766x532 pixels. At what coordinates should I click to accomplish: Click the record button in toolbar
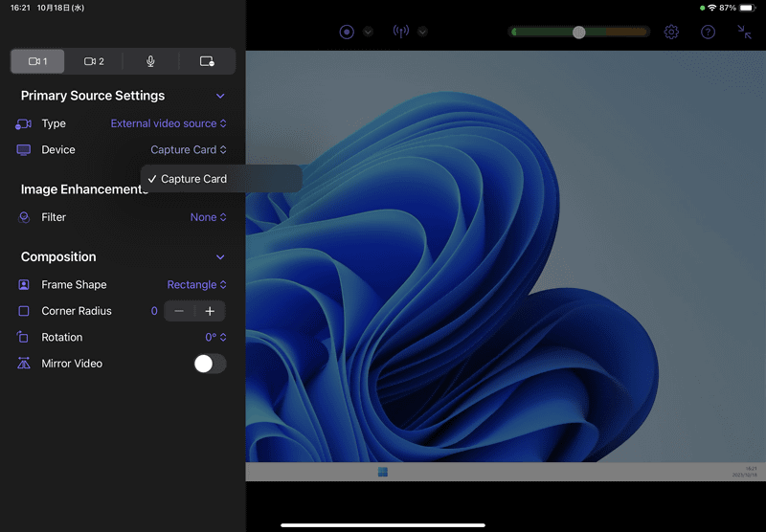coord(347,33)
